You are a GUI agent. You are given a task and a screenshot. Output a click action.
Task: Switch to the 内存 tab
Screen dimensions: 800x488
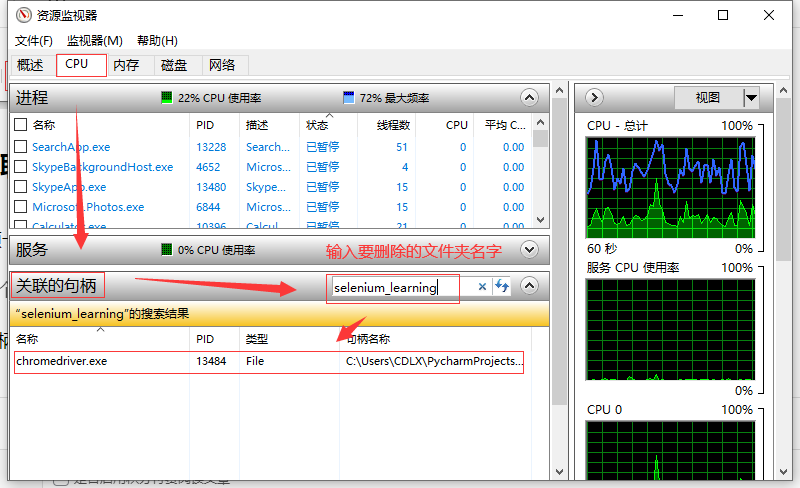pos(126,65)
